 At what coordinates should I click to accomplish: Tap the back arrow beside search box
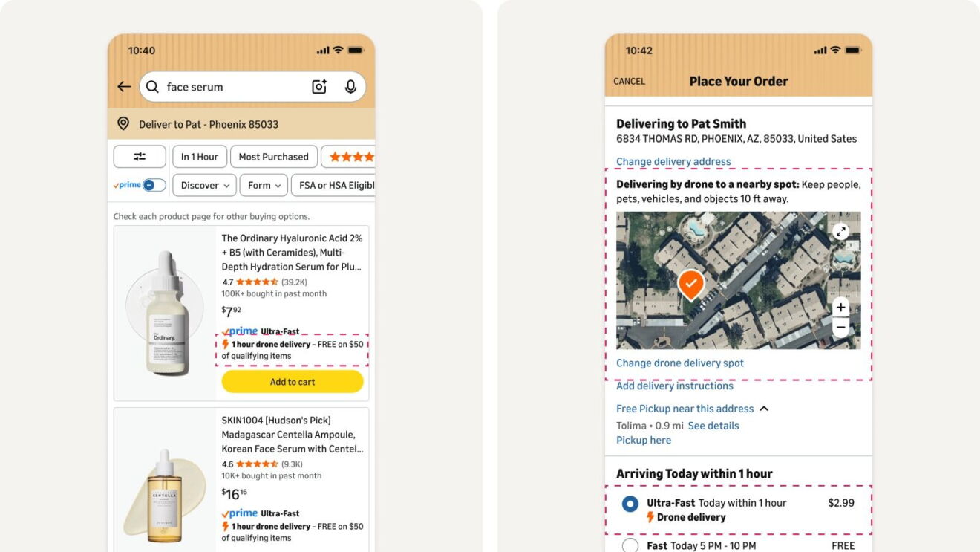(124, 87)
